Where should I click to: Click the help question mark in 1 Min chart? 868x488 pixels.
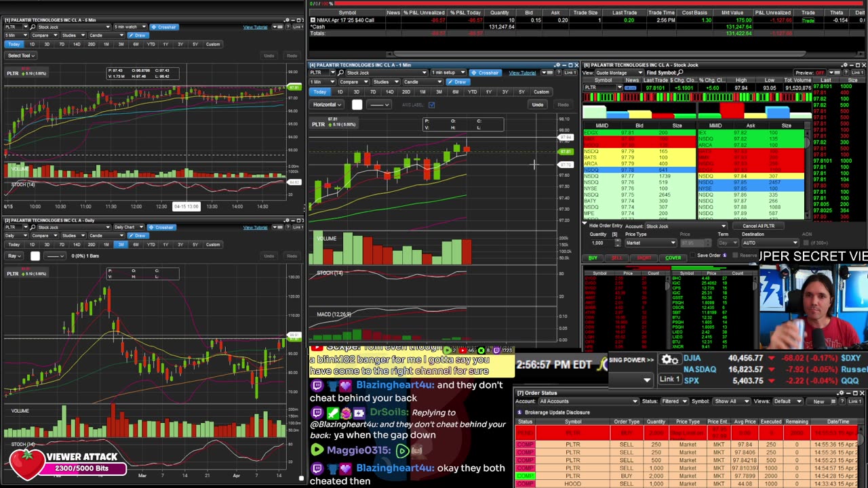[x=558, y=73]
